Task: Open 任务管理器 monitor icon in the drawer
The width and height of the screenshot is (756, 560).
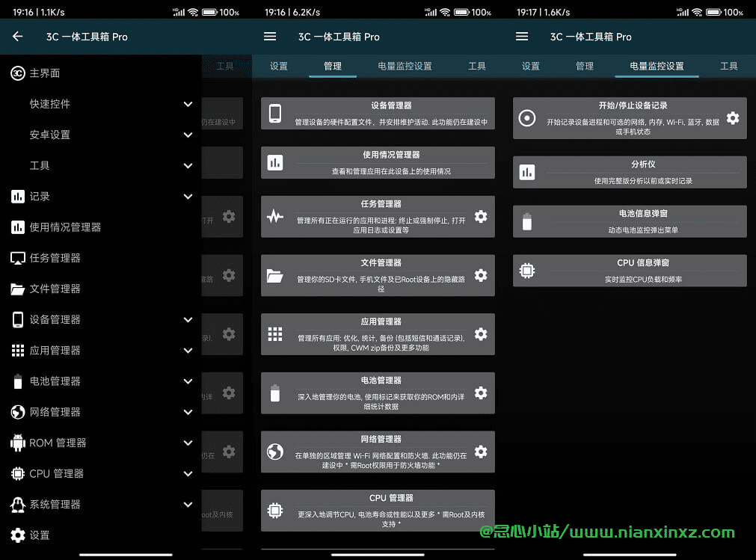Action: 18,258
